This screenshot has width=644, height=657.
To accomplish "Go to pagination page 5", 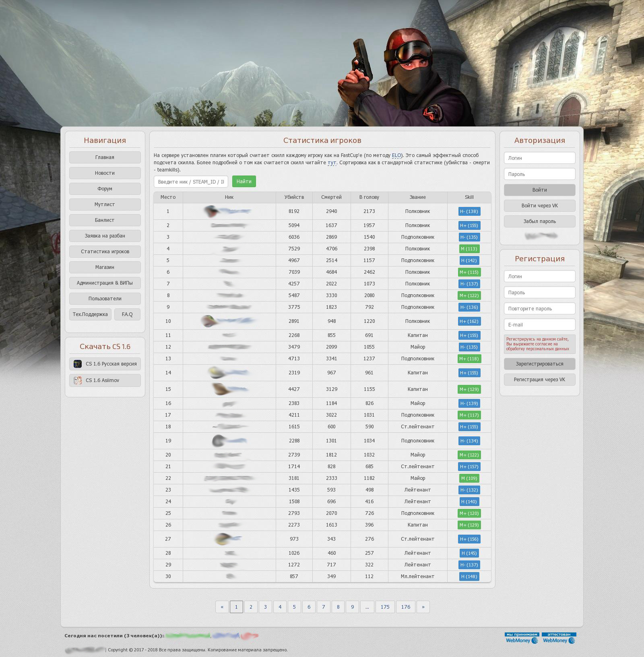I will (294, 607).
